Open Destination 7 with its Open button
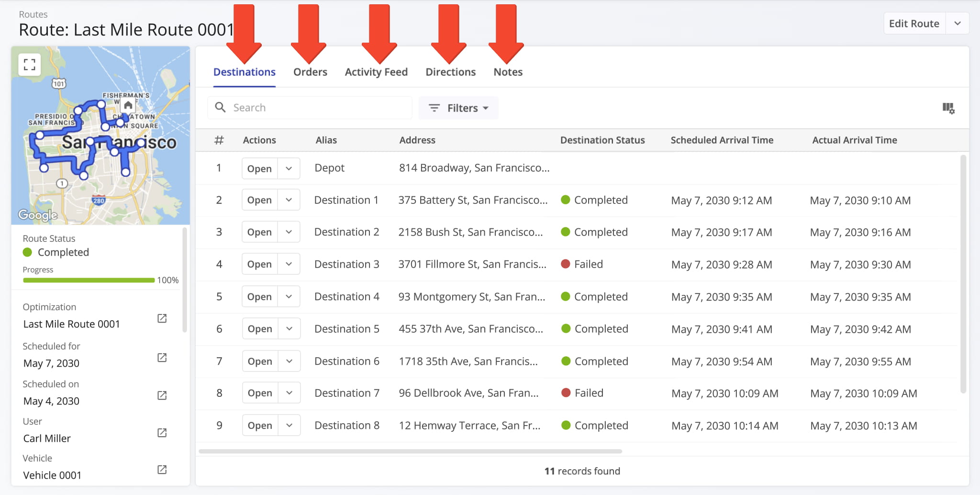The image size is (980, 495). click(260, 393)
